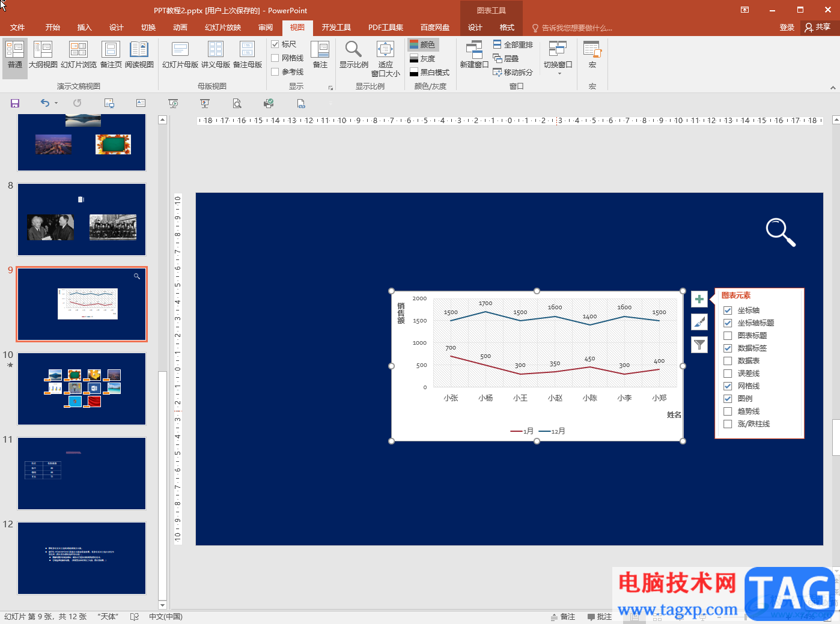Screen dimensions: 840x624
Task: Click 批注 comments in status bar
Action: [600, 617]
